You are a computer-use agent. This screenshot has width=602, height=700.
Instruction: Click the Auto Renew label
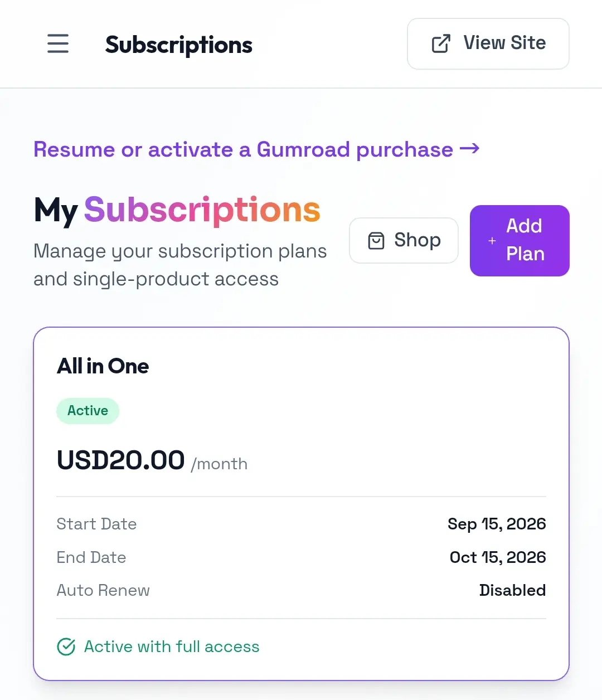pyautogui.click(x=103, y=590)
